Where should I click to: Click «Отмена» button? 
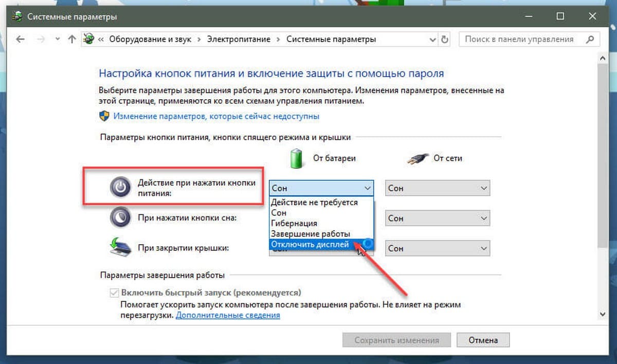[x=483, y=340]
